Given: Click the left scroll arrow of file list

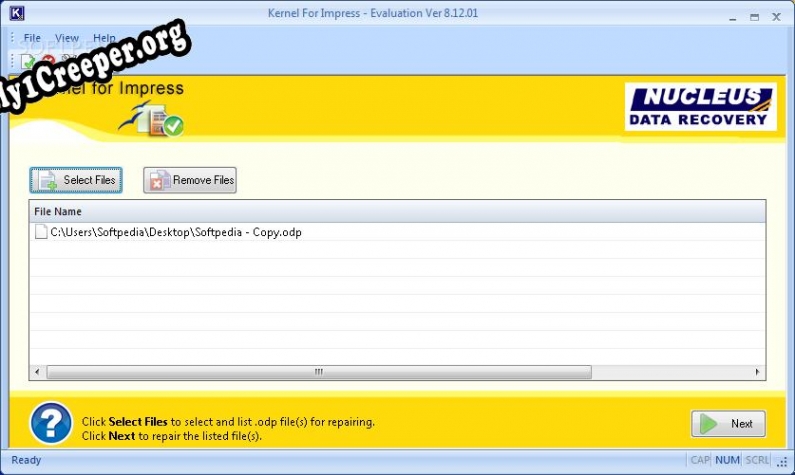Looking at the screenshot, I should [x=37, y=372].
